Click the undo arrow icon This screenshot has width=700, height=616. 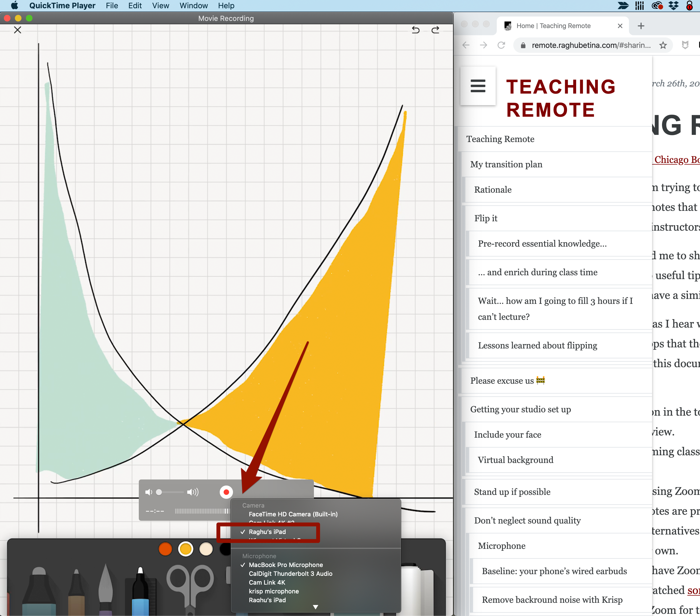click(x=416, y=30)
